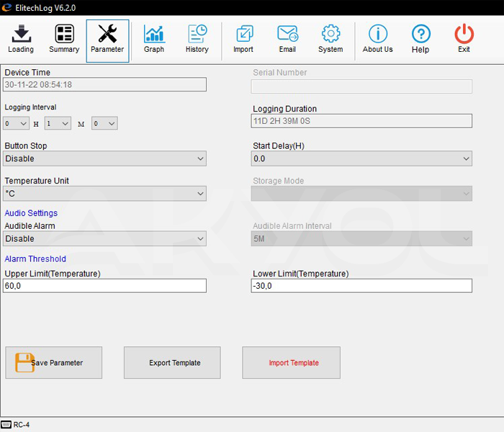Click the Logging Interval label
Screen dimensions: 504x432
(30, 107)
